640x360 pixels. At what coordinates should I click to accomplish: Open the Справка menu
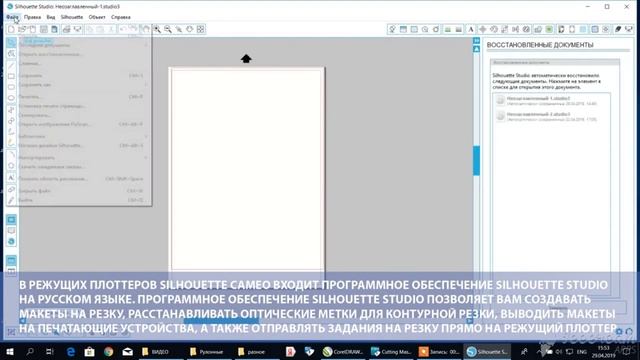[x=121, y=17]
